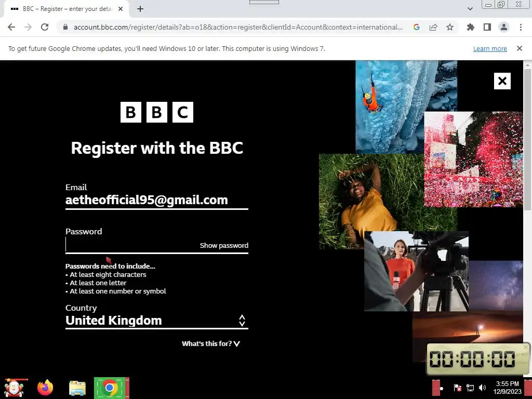
Task: Dismiss the Chrome update notification bar
Action: [x=520, y=48]
